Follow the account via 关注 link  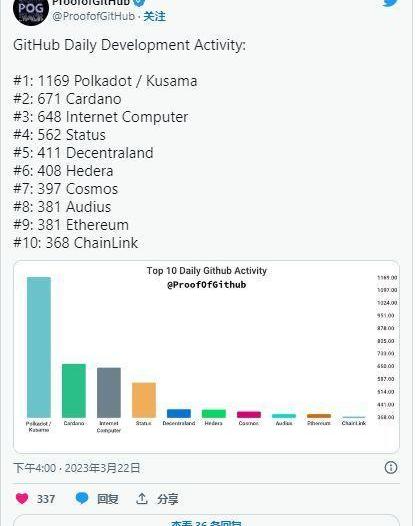point(155,16)
